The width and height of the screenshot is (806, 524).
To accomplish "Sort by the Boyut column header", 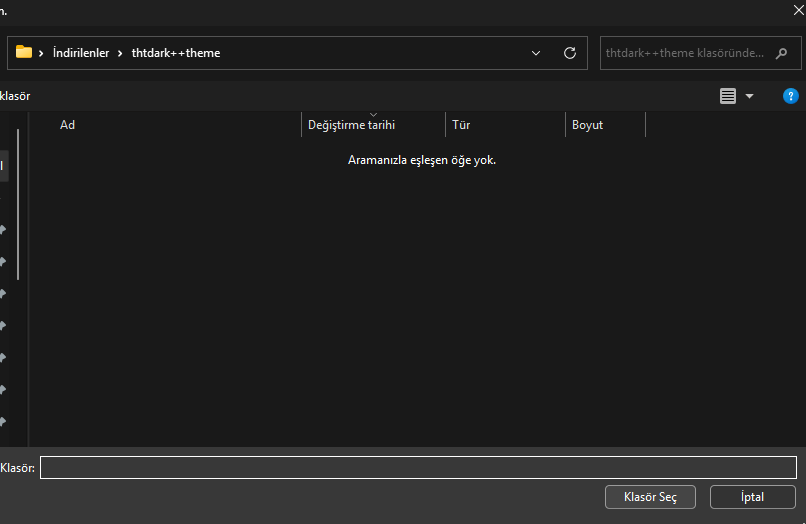I will click(x=605, y=125).
